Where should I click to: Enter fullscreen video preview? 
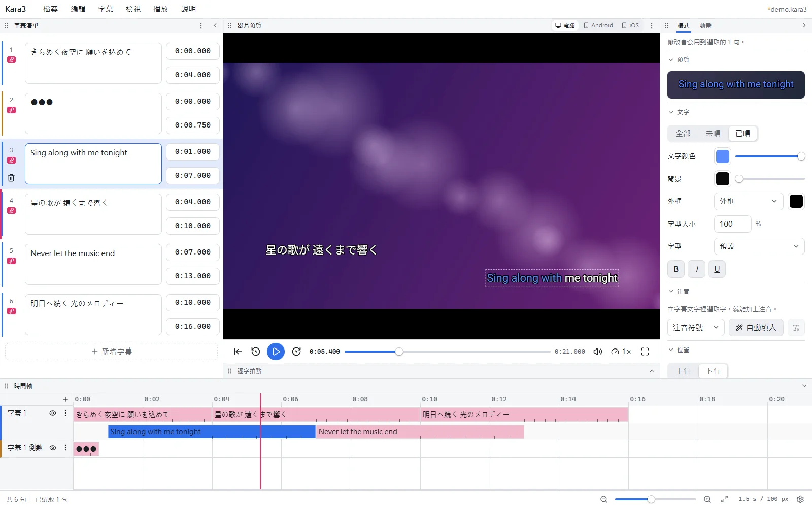click(x=645, y=352)
